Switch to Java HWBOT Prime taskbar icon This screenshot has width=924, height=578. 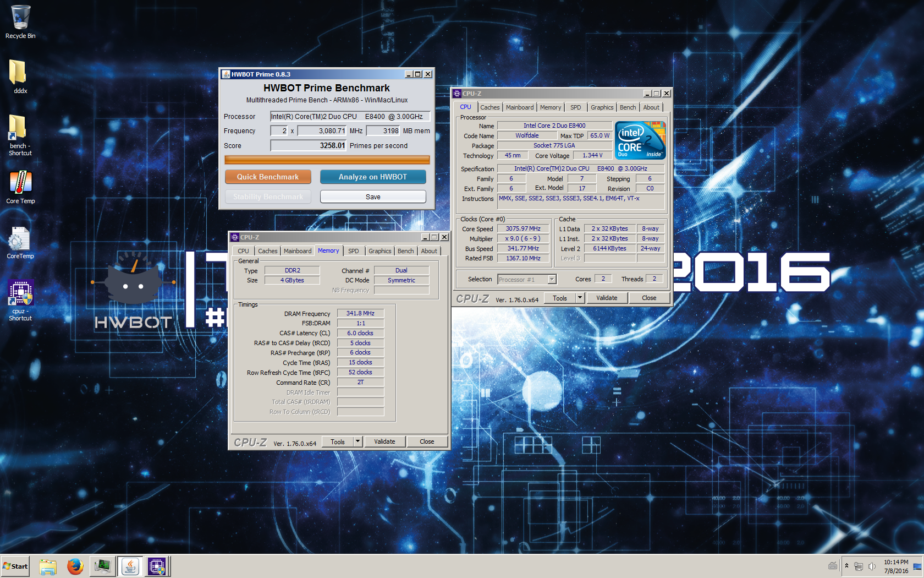coord(130,566)
